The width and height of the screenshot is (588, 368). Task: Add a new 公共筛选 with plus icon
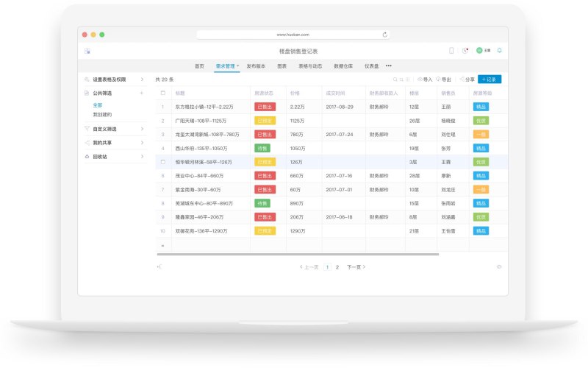141,93
